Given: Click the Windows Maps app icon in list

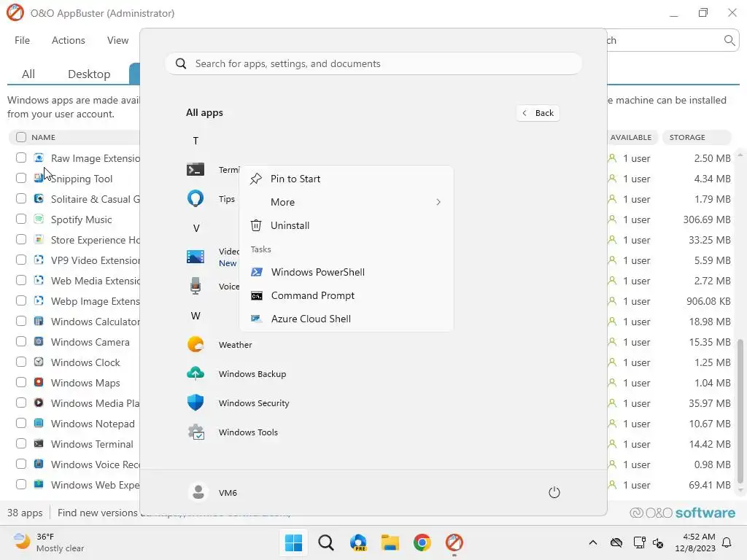Looking at the screenshot, I should click(x=39, y=382).
